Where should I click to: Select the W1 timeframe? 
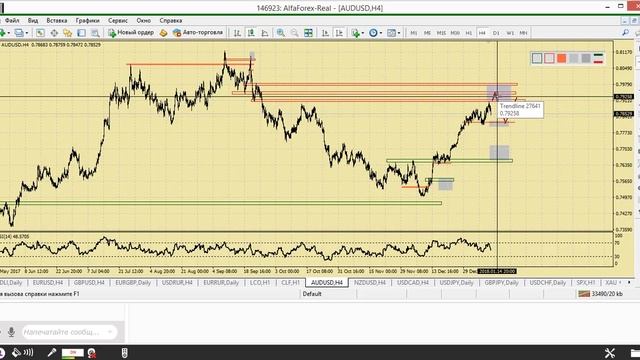510,33
